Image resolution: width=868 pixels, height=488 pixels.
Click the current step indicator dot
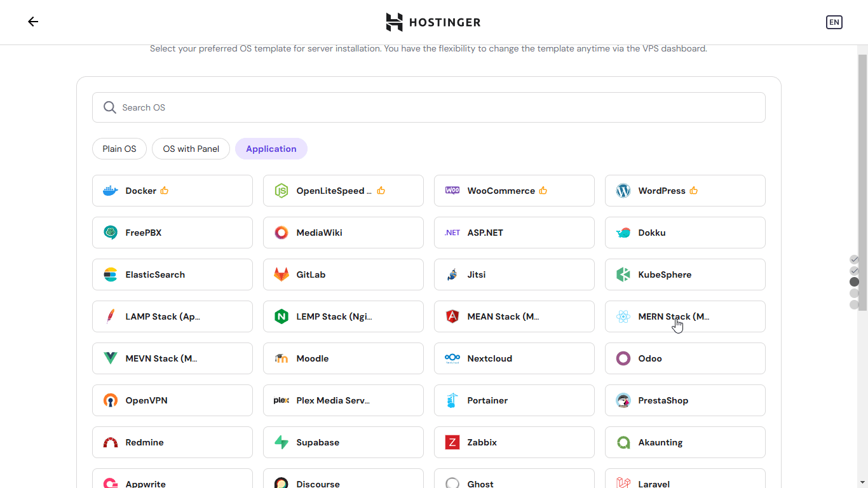point(854,281)
